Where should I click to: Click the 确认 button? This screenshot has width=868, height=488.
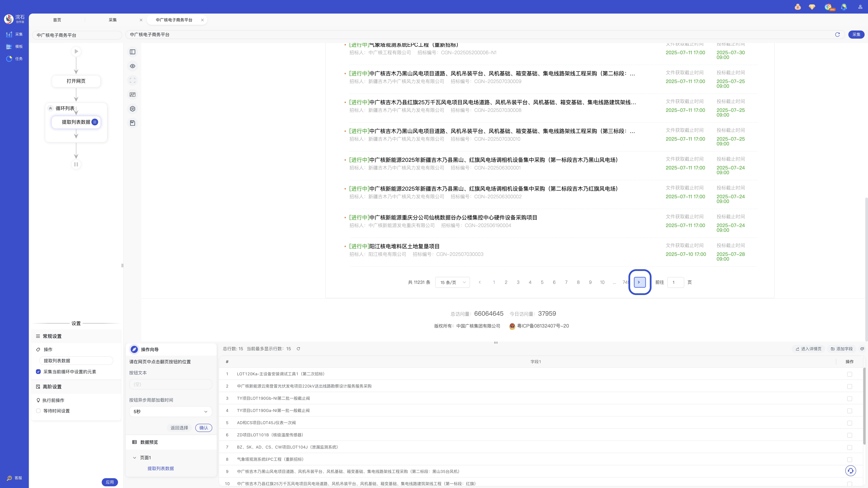[x=203, y=428]
